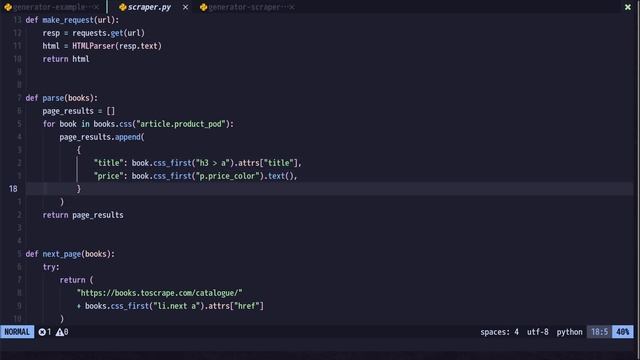
Task: Click the 'try:' statement
Action: (x=51, y=267)
